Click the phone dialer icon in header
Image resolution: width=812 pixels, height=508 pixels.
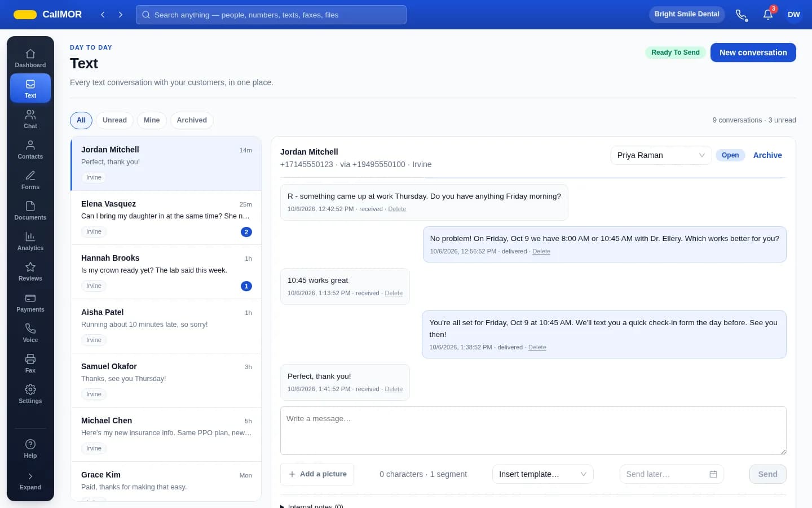click(742, 15)
